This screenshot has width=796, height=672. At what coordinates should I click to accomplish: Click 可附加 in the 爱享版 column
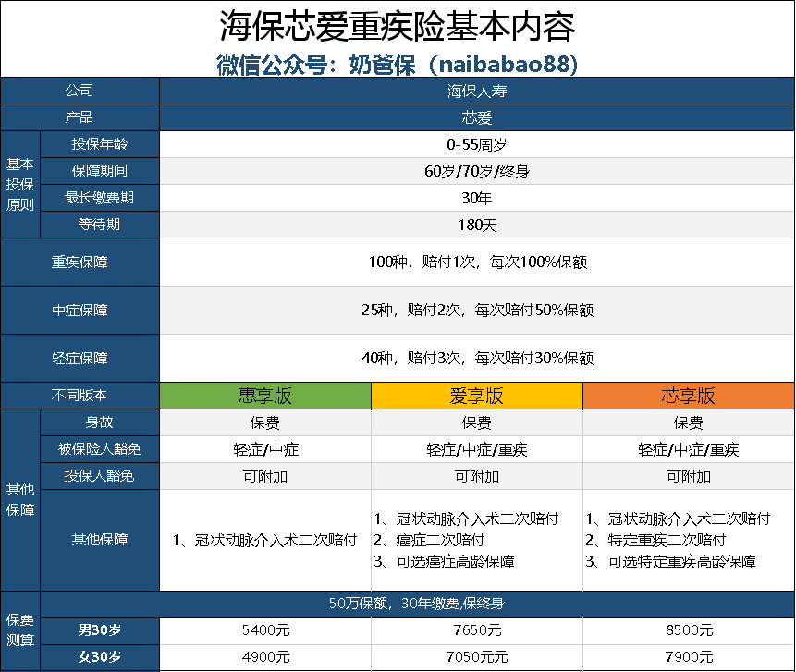(477, 477)
